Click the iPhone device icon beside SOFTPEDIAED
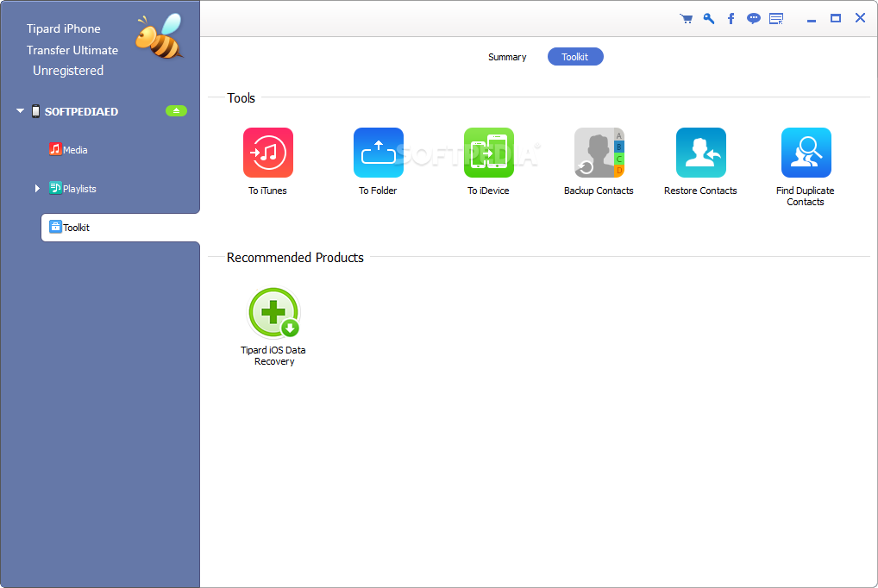 pyautogui.click(x=36, y=111)
